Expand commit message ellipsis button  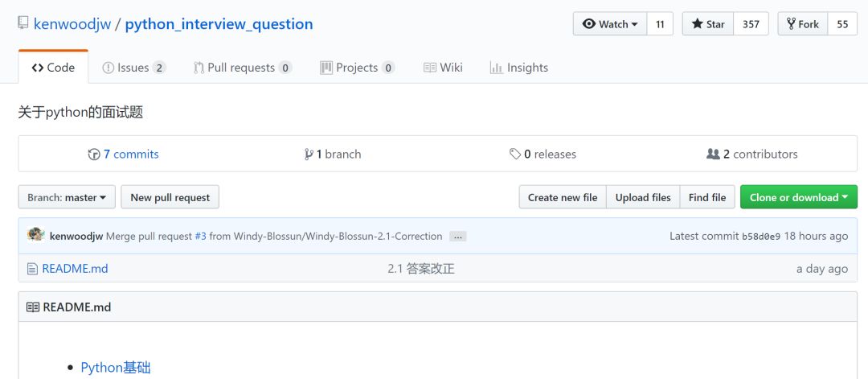[x=457, y=237]
